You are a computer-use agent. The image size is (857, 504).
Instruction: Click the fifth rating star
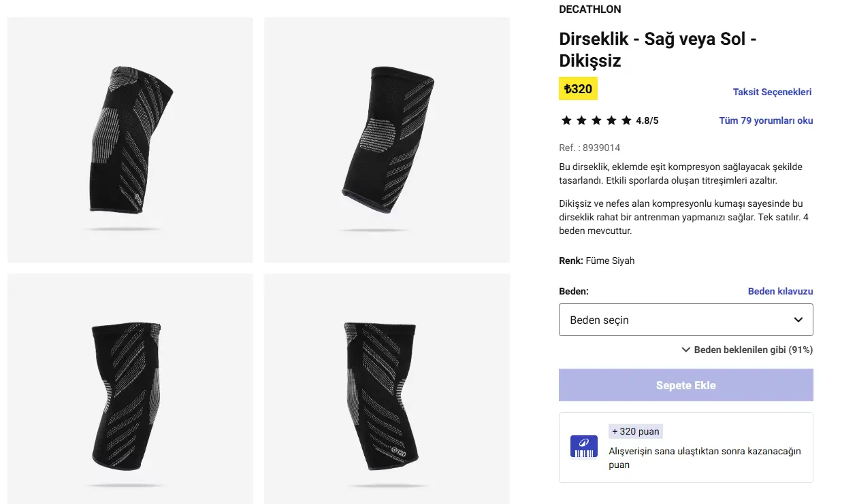(626, 120)
